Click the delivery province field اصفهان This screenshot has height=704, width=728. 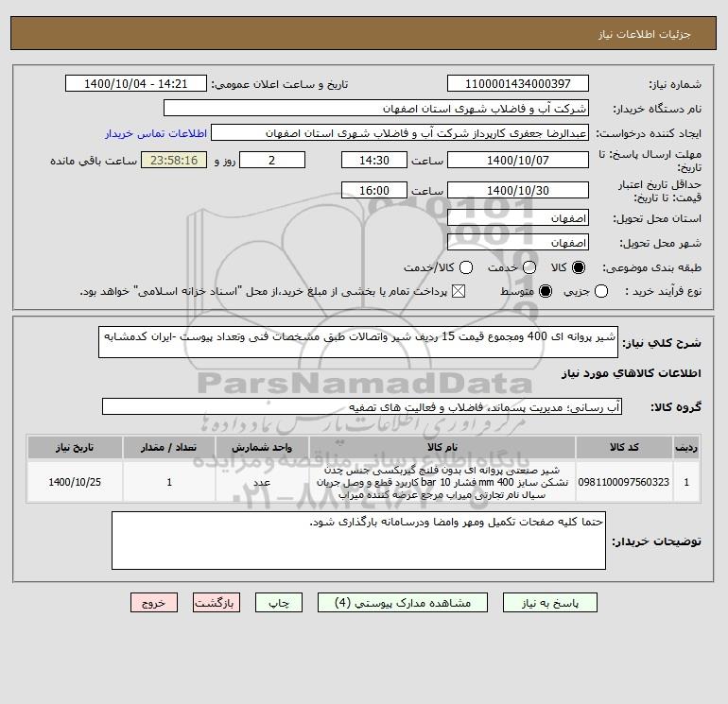518,217
